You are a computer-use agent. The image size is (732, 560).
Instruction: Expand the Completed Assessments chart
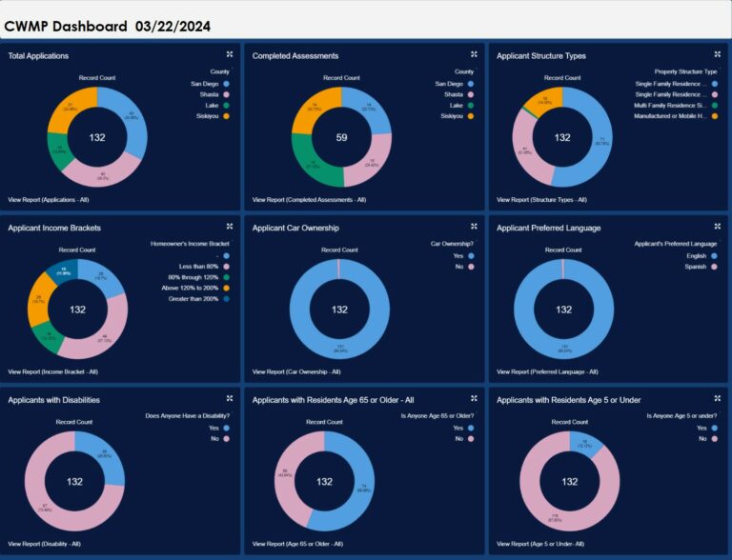pos(474,54)
